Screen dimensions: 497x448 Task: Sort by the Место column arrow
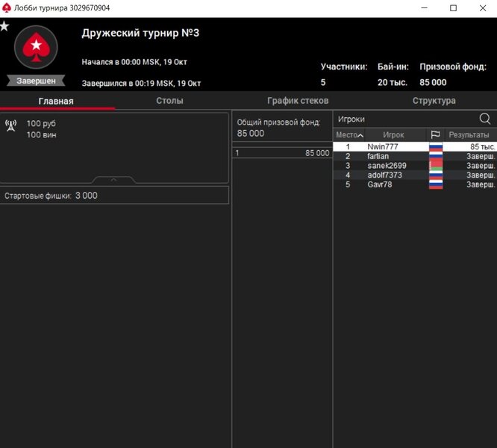coord(361,135)
